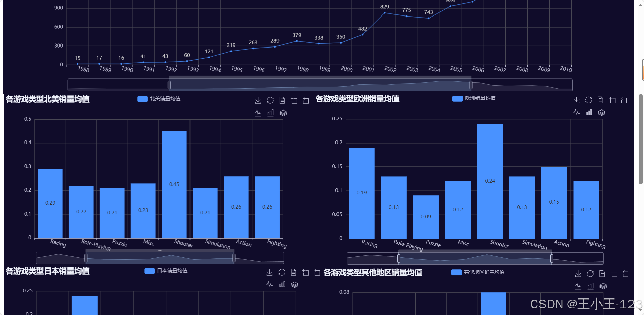Switch Japan chart to stacked view
This screenshot has height=315, width=644.
[295, 285]
